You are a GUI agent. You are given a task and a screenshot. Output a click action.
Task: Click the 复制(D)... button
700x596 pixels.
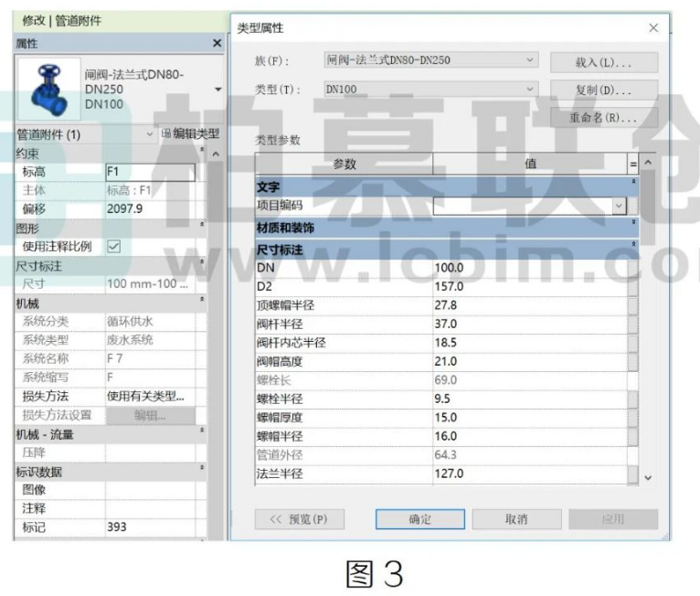[603, 90]
